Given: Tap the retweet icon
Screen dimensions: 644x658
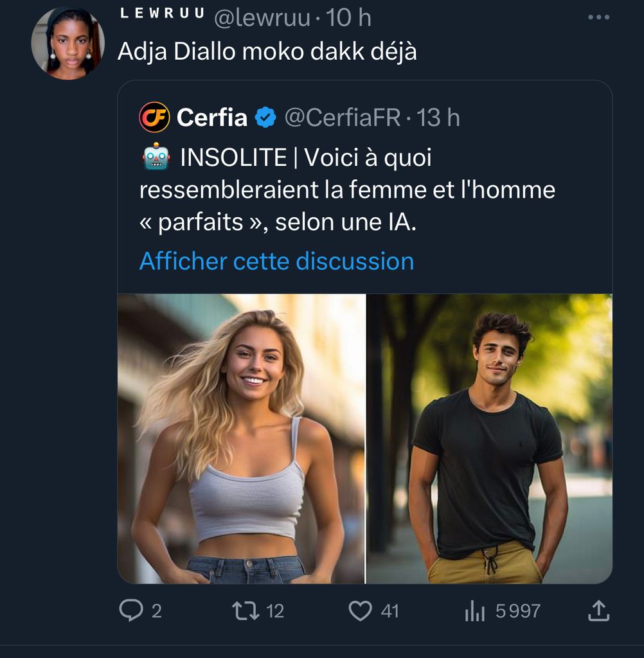Looking at the screenshot, I should 246,610.
